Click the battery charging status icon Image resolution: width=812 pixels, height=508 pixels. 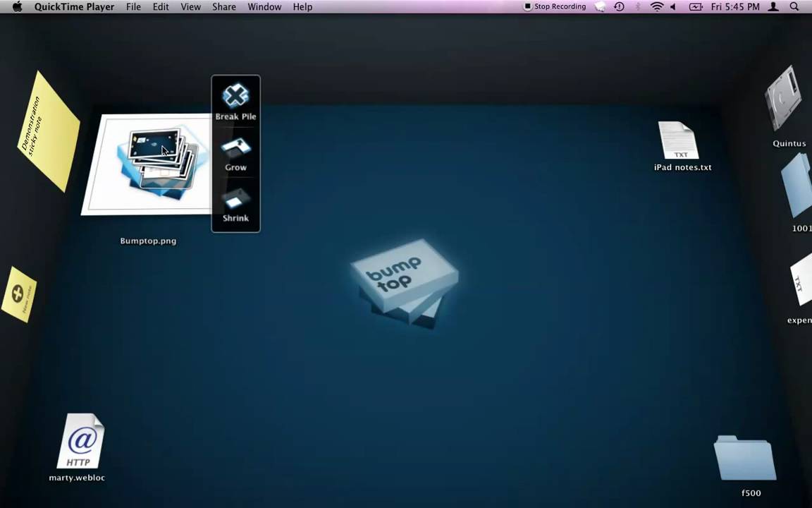click(x=696, y=7)
